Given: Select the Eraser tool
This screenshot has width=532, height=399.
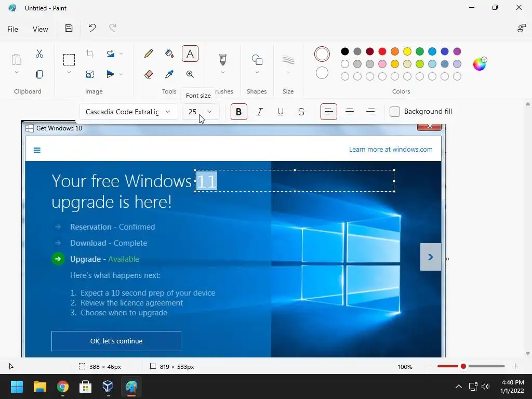Looking at the screenshot, I should click(148, 74).
